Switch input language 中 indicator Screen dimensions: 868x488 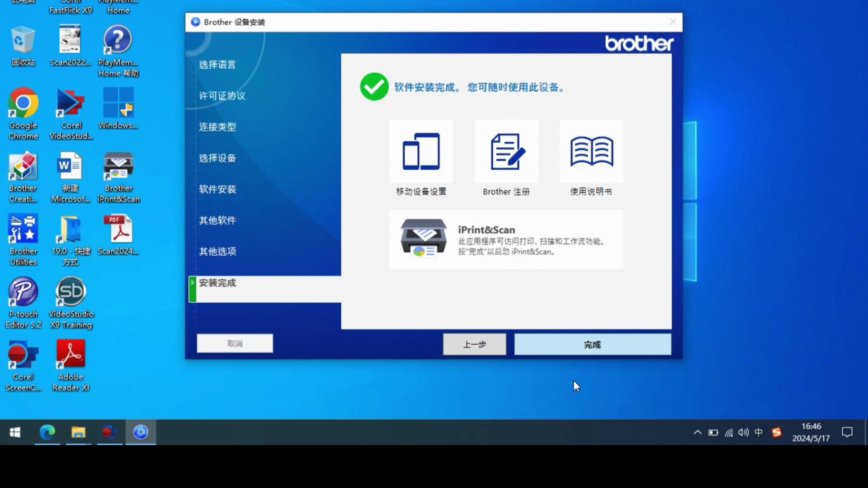(x=759, y=432)
